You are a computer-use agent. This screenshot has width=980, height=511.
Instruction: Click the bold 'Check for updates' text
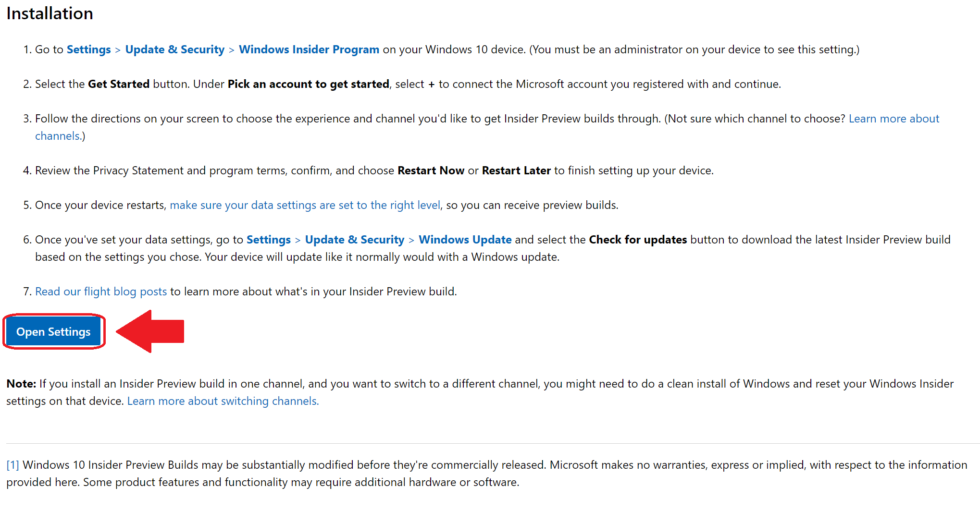(637, 240)
